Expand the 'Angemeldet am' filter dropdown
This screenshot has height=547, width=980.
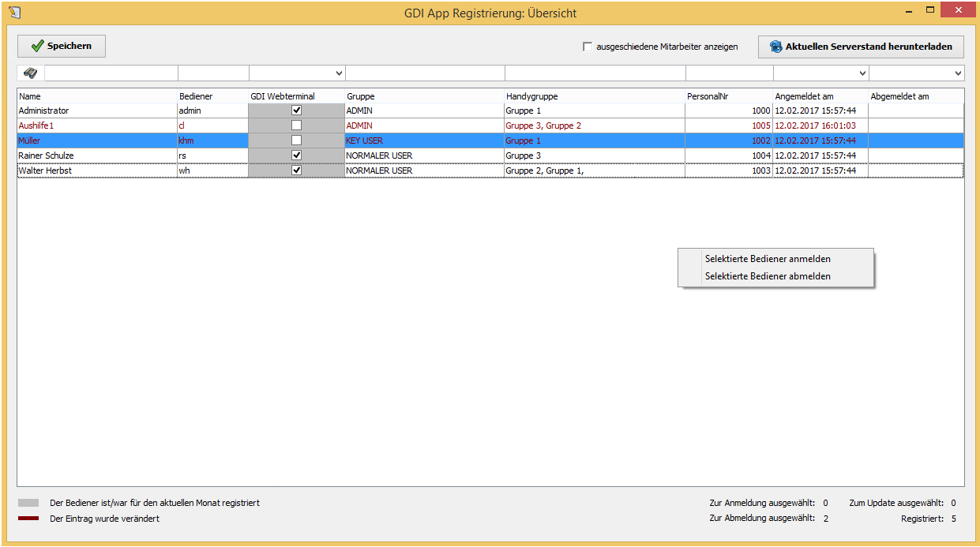pyautogui.click(x=862, y=73)
